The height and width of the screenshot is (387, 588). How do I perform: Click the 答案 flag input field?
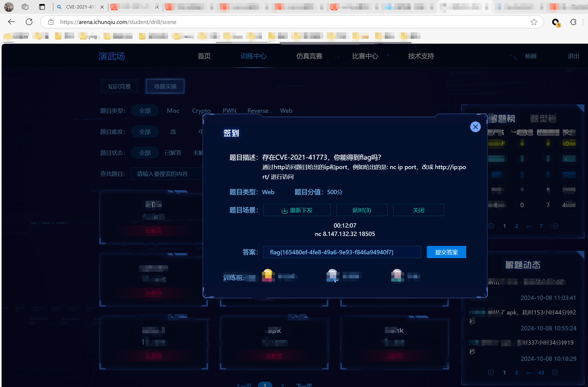(x=342, y=252)
